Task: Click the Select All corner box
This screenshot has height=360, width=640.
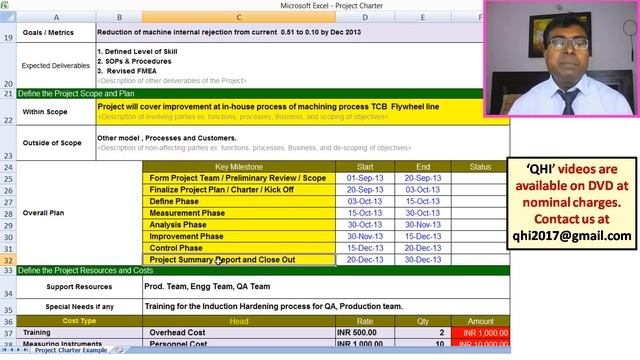Action: [8, 17]
